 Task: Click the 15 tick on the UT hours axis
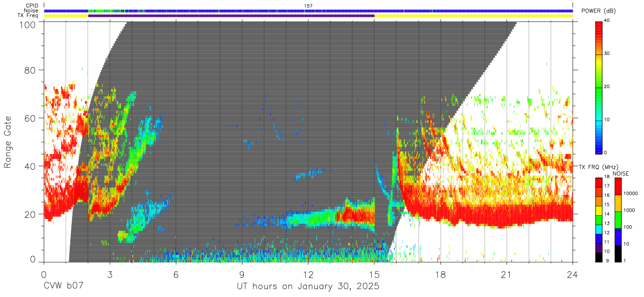coord(374,273)
